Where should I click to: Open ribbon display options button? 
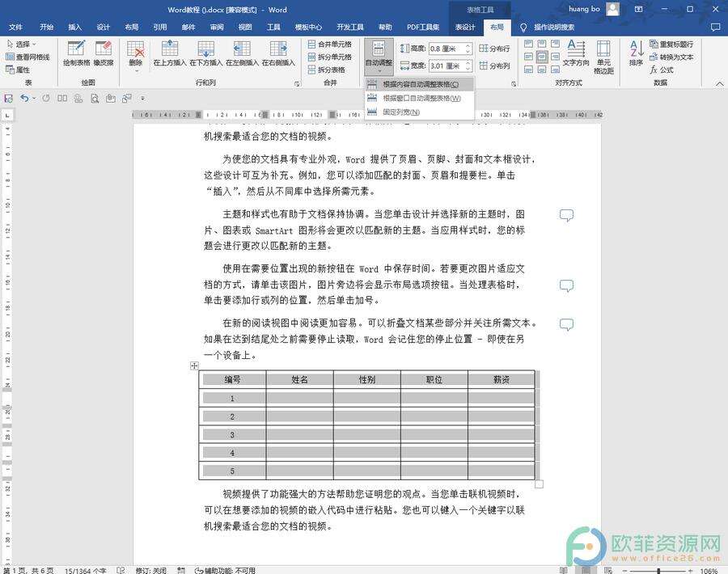pyautogui.click(x=639, y=9)
